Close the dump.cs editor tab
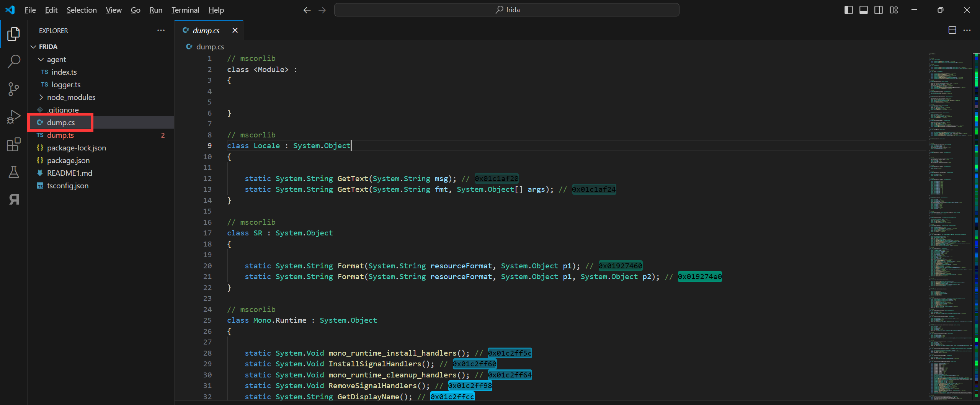Image resolution: width=980 pixels, height=405 pixels. 235,30
